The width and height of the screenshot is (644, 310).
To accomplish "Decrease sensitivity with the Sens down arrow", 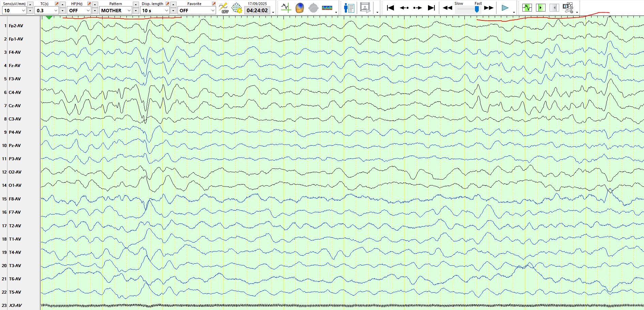I will [30, 11].
